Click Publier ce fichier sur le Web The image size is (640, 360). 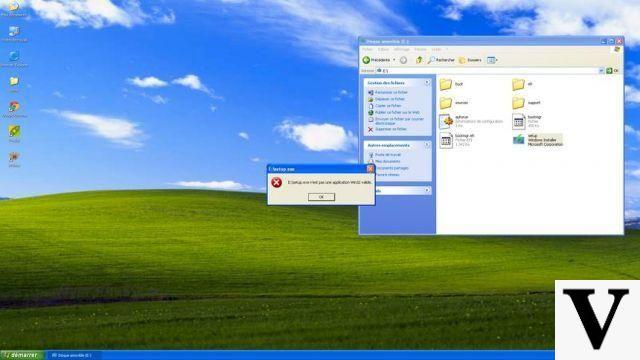(394, 112)
